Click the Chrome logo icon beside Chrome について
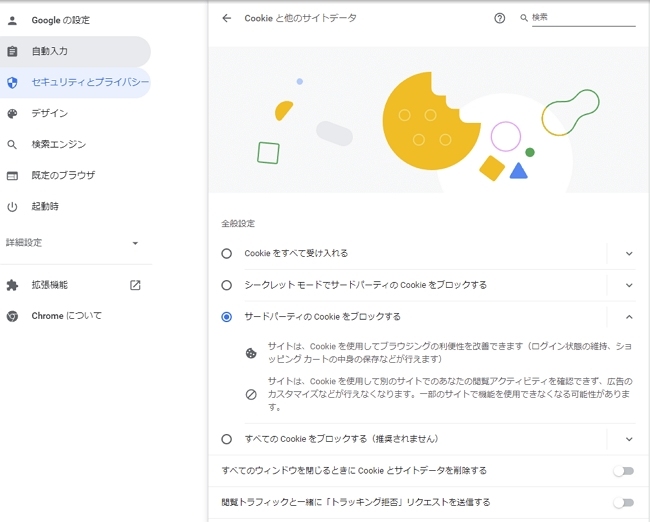 [12, 316]
